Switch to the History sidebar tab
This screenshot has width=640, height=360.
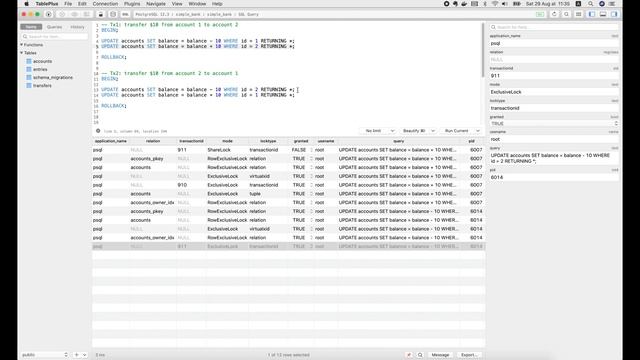[x=77, y=27]
